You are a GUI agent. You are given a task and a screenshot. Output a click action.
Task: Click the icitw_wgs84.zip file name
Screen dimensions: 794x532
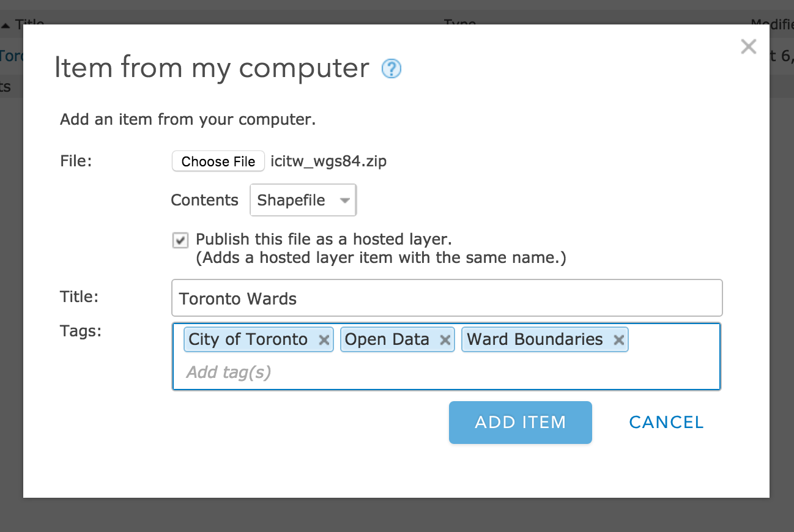pyautogui.click(x=328, y=161)
